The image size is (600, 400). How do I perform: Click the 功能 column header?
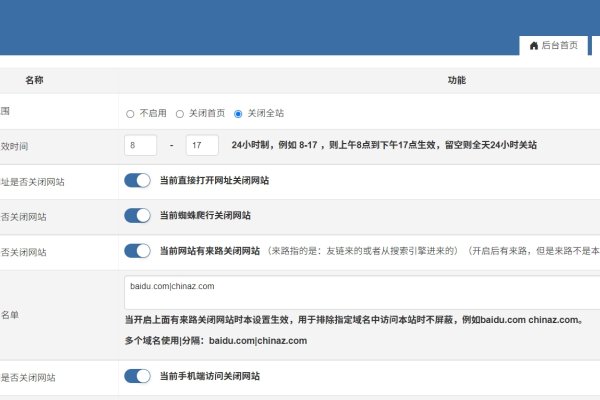tap(457, 80)
